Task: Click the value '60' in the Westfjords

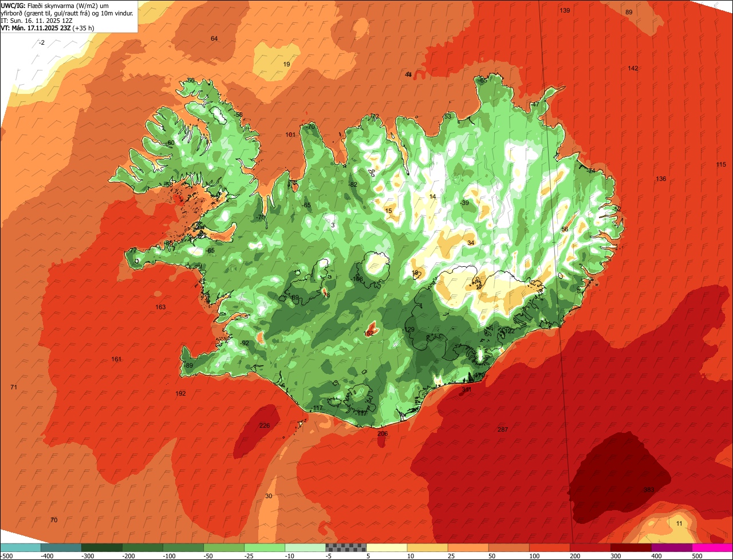Action: [171, 143]
